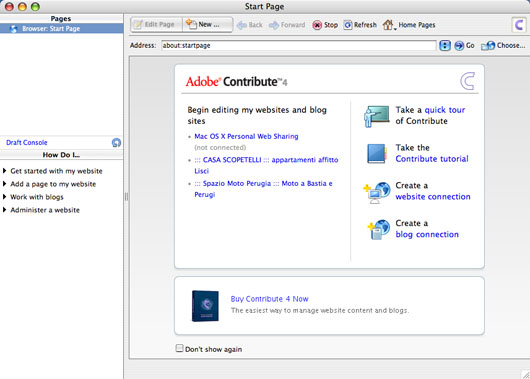Screen dimensions: 530x379
Task: Click the blog connection globe icon
Action: [379, 230]
